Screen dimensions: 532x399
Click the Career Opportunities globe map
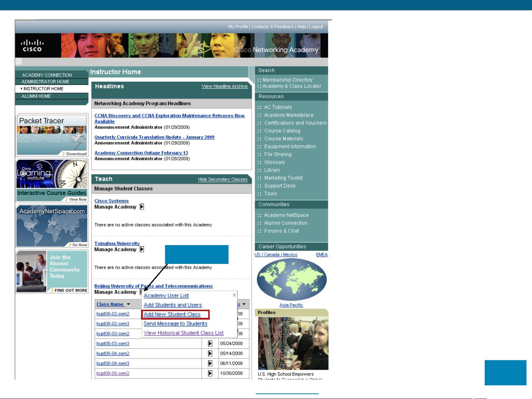(x=291, y=280)
